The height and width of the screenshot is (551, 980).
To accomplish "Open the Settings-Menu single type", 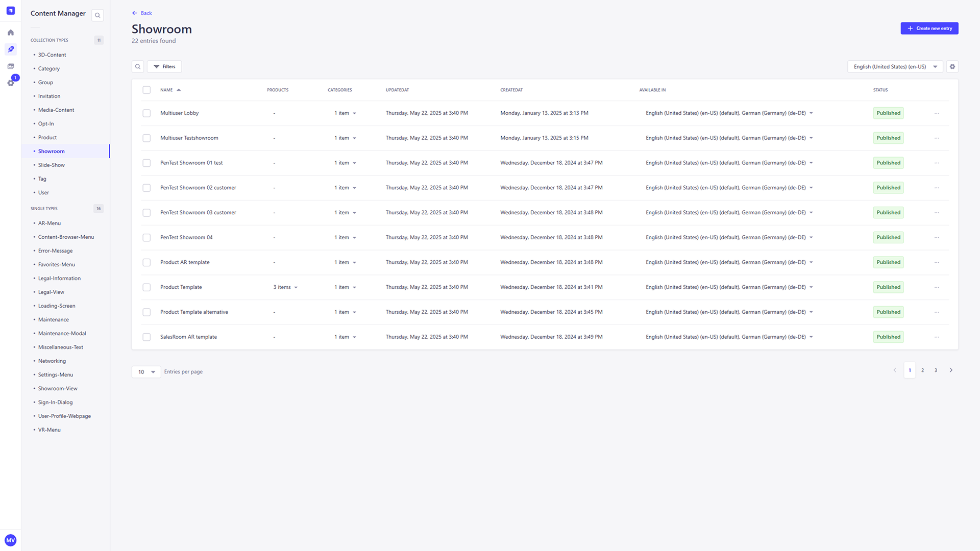I will coord(56,375).
